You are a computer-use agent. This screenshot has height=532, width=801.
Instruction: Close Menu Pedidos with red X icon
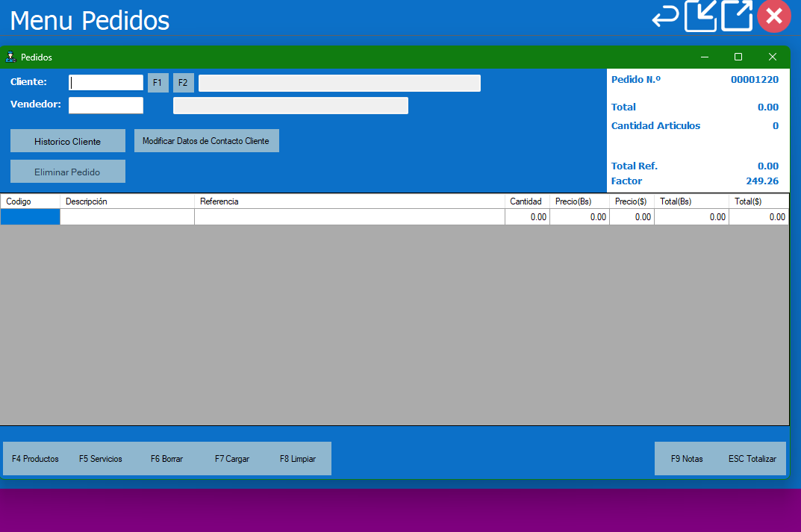[x=774, y=16]
